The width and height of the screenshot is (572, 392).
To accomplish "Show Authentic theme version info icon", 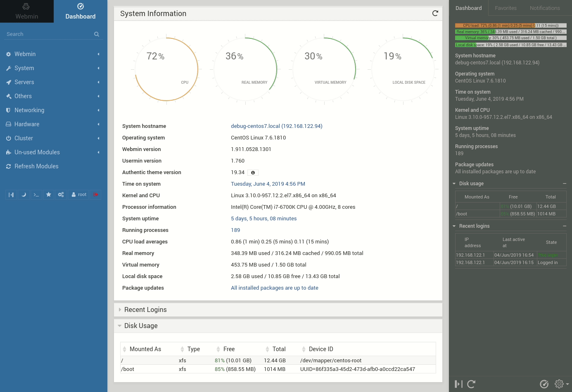I will pyautogui.click(x=253, y=172).
